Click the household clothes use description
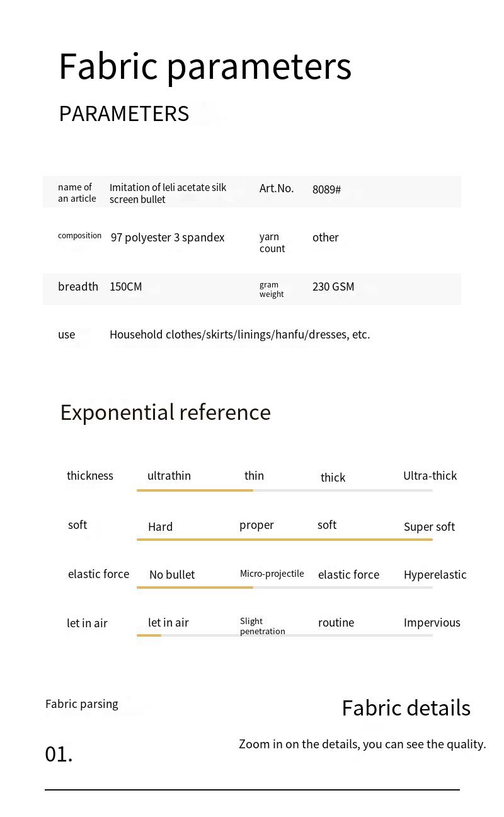 pyautogui.click(x=239, y=335)
